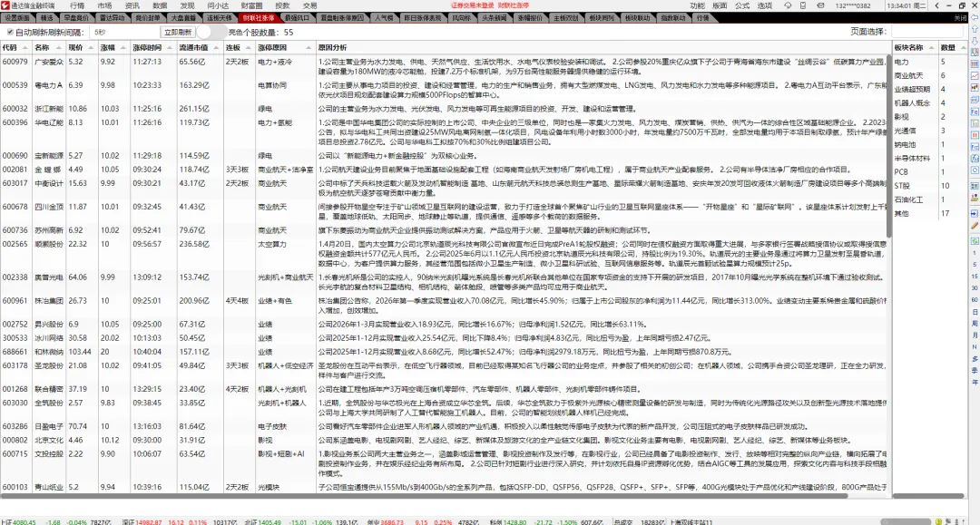
Task: Sort by 数量 column header arrow
Action: pos(963,47)
